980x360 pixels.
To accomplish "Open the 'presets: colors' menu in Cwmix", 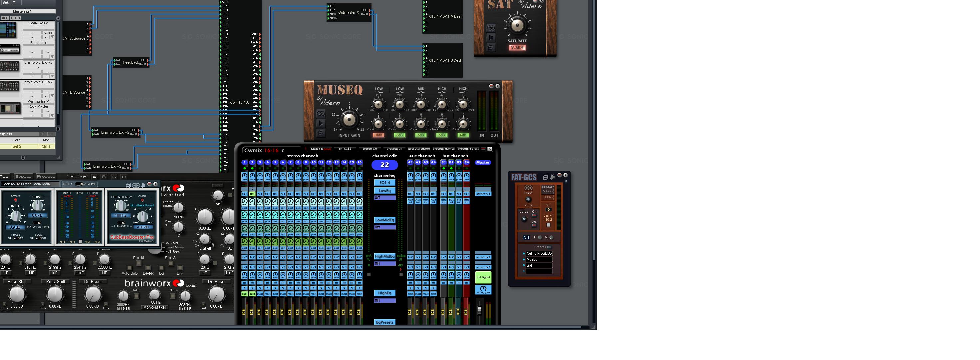I will pos(468,149).
